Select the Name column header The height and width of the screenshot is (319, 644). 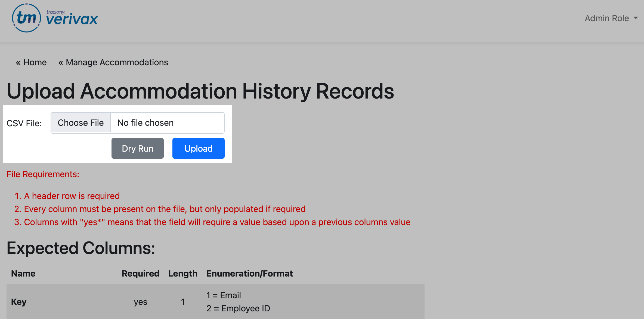click(x=23, y=274)
